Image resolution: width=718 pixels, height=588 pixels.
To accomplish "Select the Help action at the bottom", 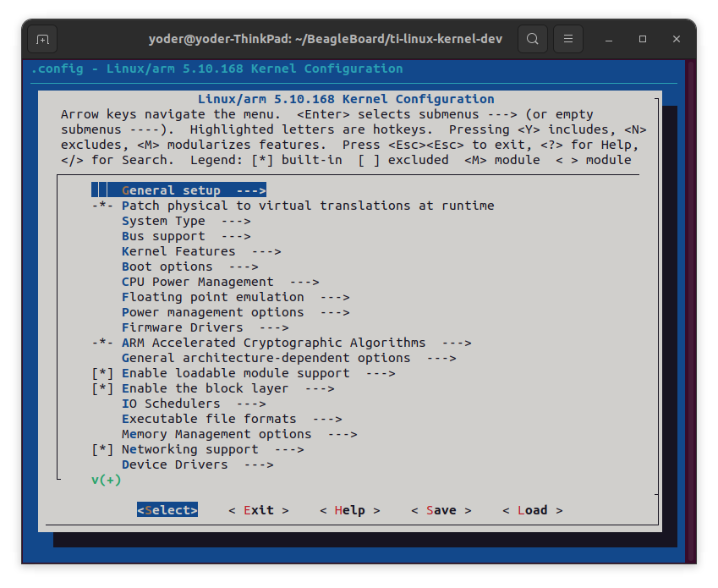I will [x=350, y=510].
